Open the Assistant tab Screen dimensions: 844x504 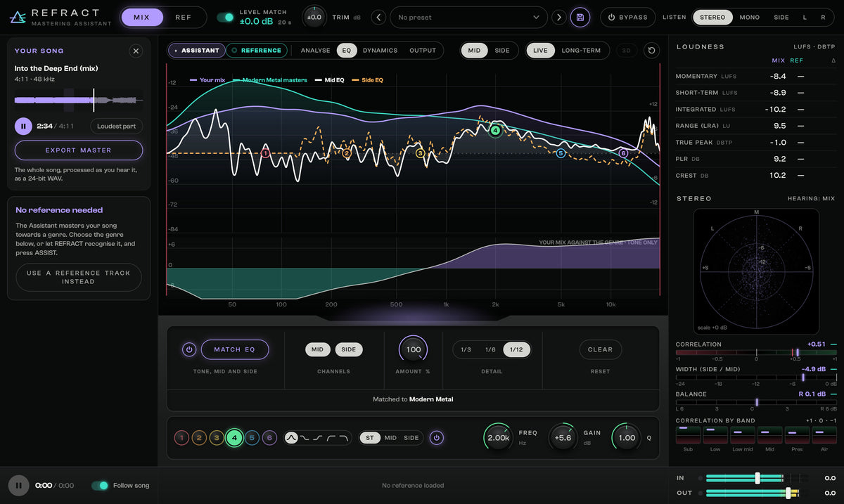pyautogui.click(x=197, y=51)
